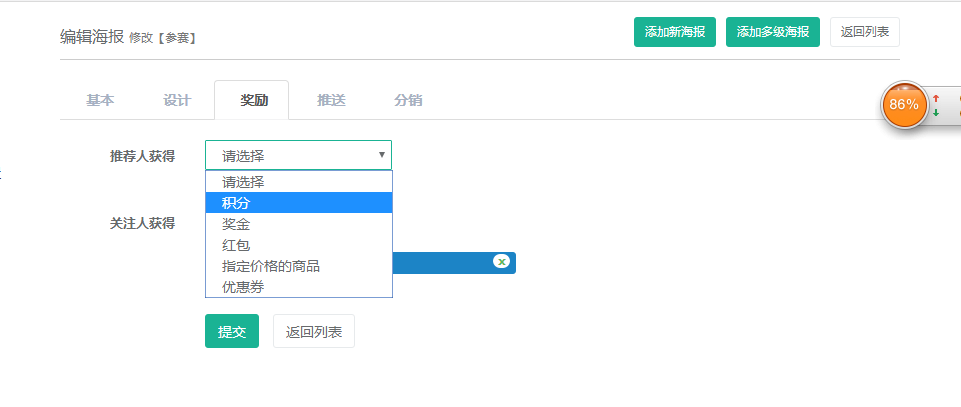Collapse the 推荐人获得 dropdown arrow
The width and height of the screenshot is (961, 407).
tap(382, 155)
